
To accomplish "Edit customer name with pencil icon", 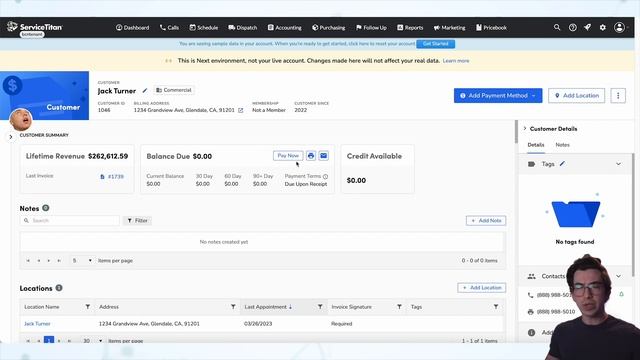I will point(144,91).
